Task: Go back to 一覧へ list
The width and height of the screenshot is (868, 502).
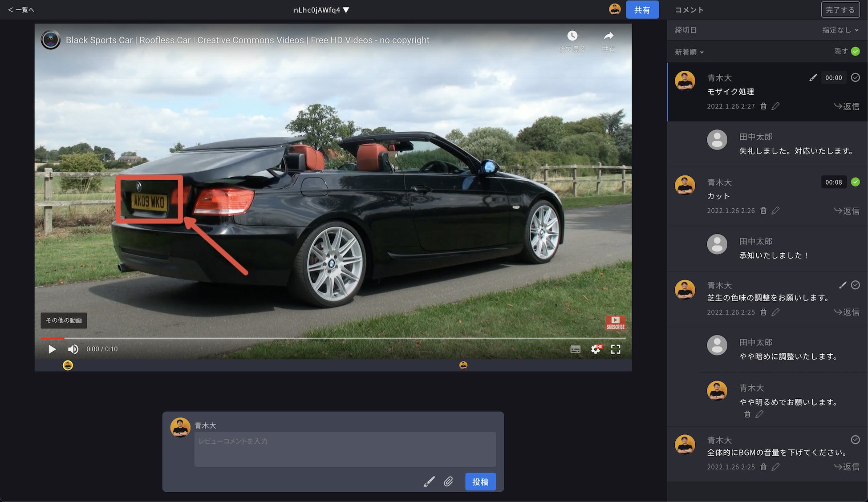Action: coord(21,10)
